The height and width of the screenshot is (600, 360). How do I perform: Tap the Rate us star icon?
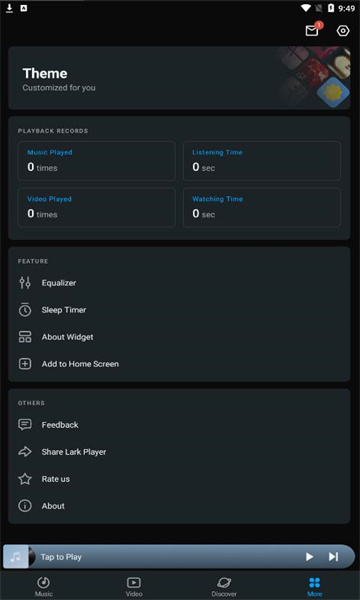point(25,479)
